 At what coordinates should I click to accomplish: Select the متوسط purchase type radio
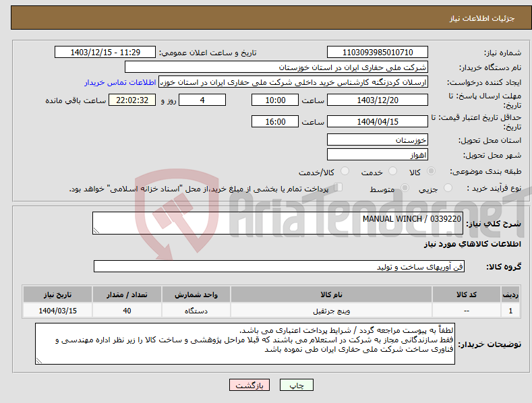(x=405, y=188)
